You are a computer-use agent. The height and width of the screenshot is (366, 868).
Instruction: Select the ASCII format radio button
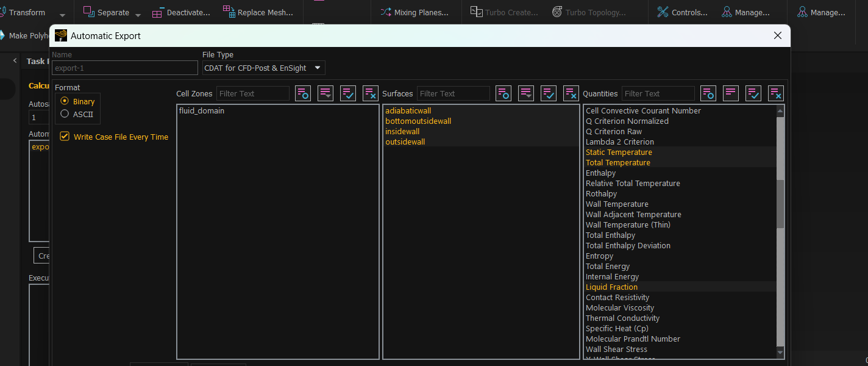(65, 113)
